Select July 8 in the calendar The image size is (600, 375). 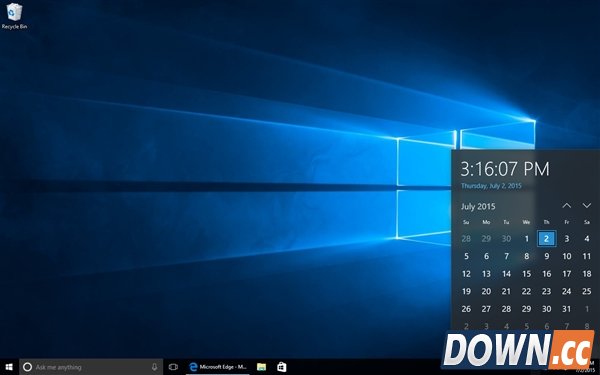pyautogui.click(x=527, y=256)
